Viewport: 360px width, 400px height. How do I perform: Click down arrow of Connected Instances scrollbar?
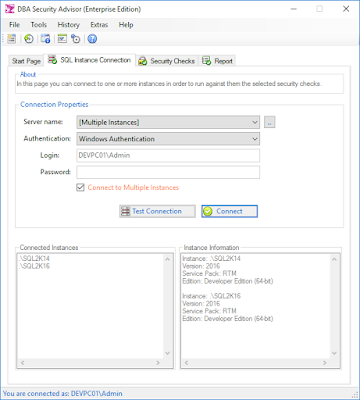pos(168,353)
